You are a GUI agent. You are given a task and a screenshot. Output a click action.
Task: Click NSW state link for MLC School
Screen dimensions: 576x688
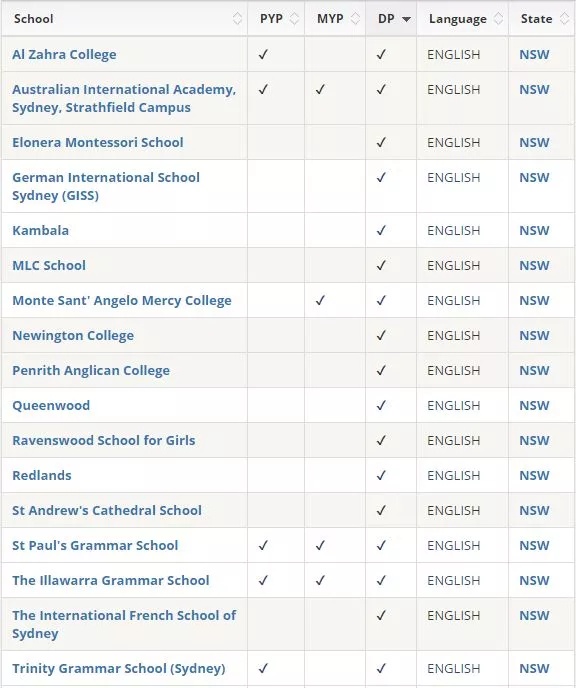pos(534,265)
